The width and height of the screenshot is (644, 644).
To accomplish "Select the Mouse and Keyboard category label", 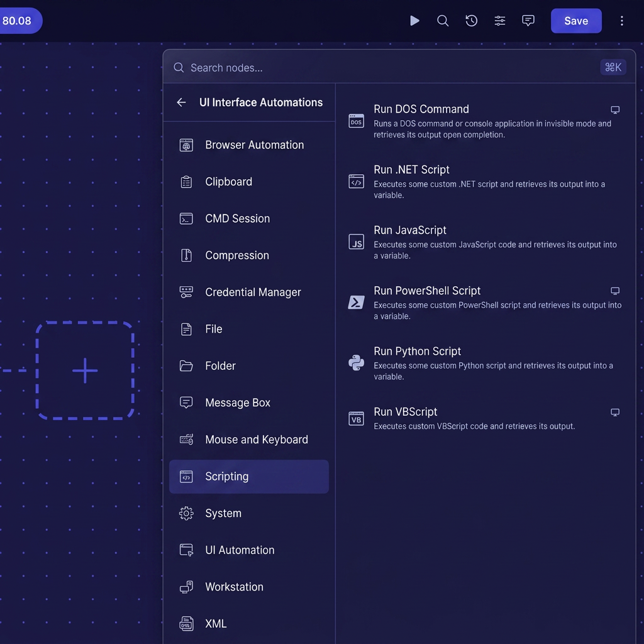I will point(257,440).
